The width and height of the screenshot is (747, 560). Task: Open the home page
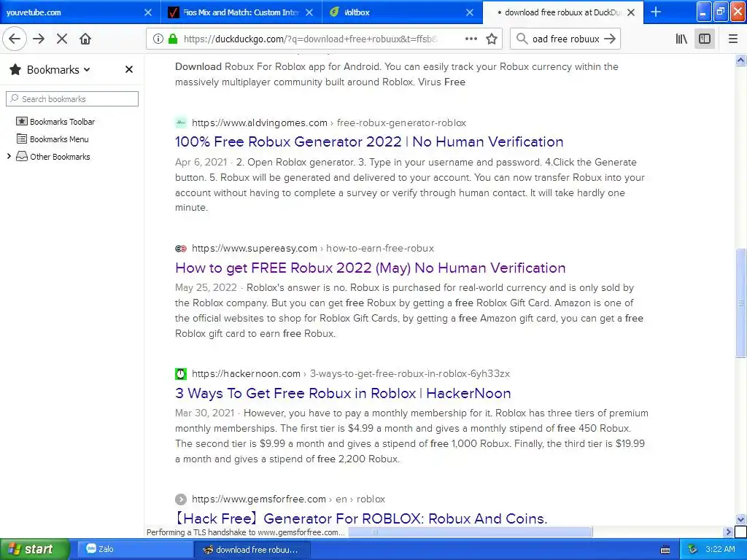click(85, 39)
